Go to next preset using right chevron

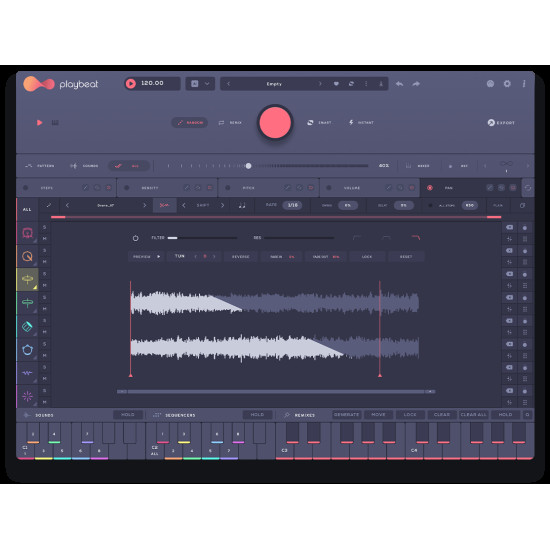(x=320, y=84)
